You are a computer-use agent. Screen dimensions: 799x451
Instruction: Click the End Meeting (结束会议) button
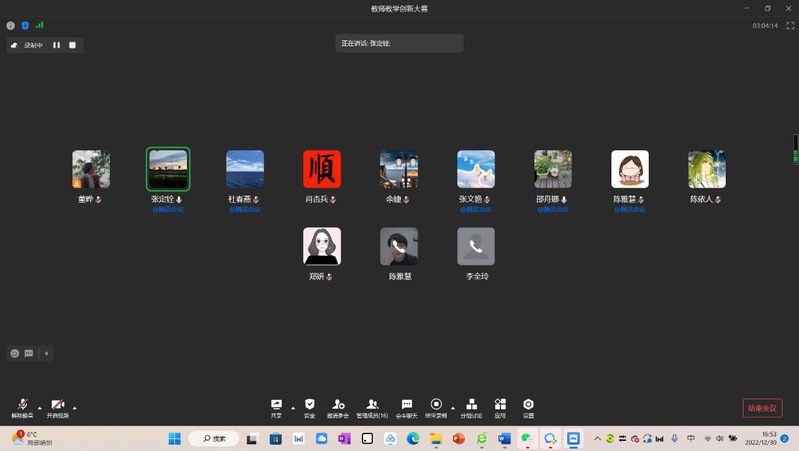point(762,408)
